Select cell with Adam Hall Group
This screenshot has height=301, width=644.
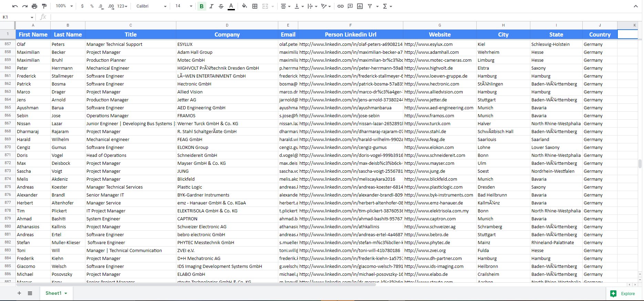[227, 52]
